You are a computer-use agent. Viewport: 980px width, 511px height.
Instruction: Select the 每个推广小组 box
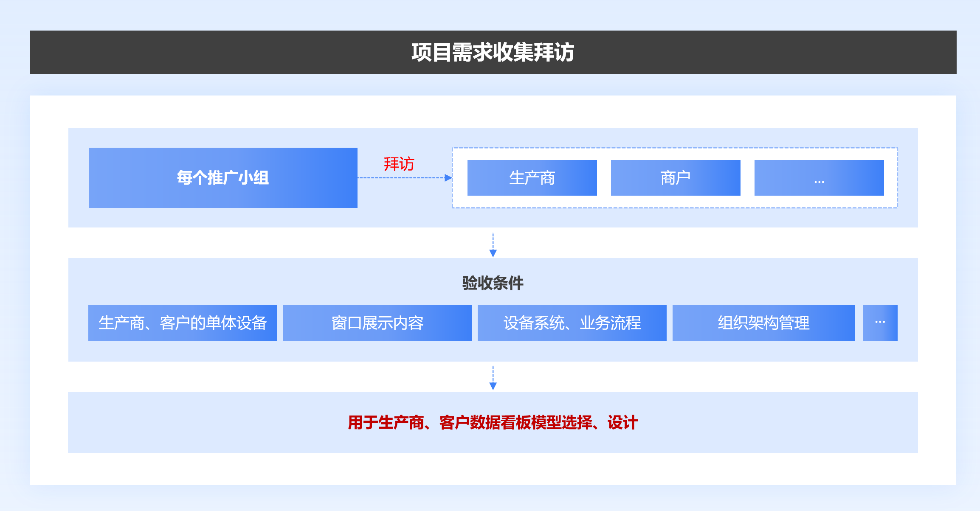(223, 178)
